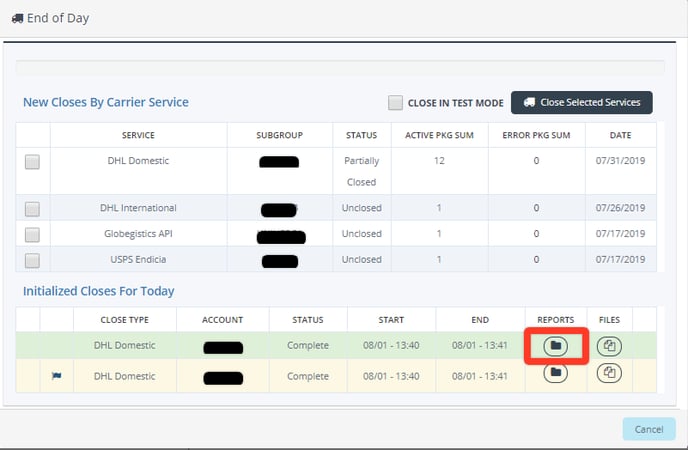Image resolution: width=688 pixels, height=450 pixels.
Task: Open reports folder for first DHL Domestic close
Action: click(557, 346)
